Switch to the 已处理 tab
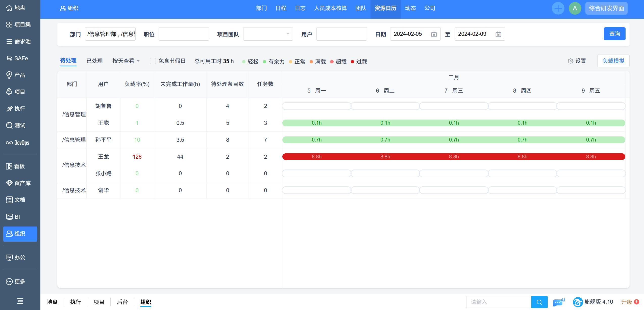Image resolution: width=644 pixels, height=310 pixels. (94, 61)
